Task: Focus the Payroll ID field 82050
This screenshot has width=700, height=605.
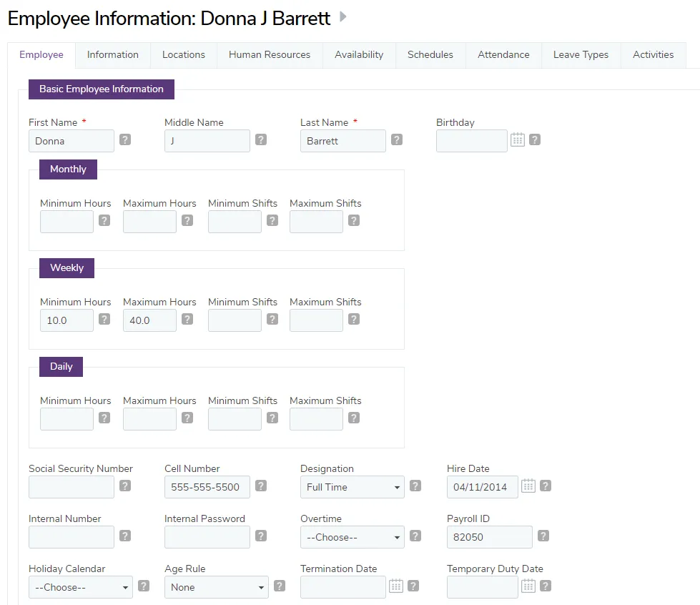Action: [x=490, y=537]
